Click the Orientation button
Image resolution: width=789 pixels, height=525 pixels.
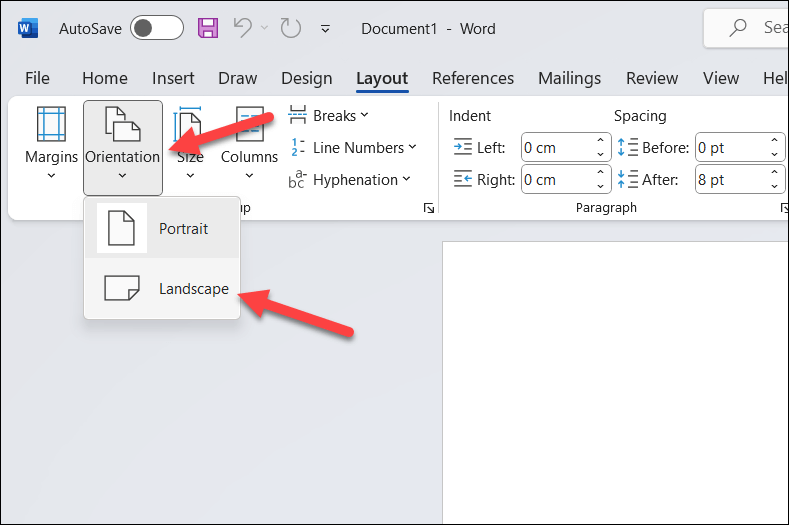[x=123, y=147]
